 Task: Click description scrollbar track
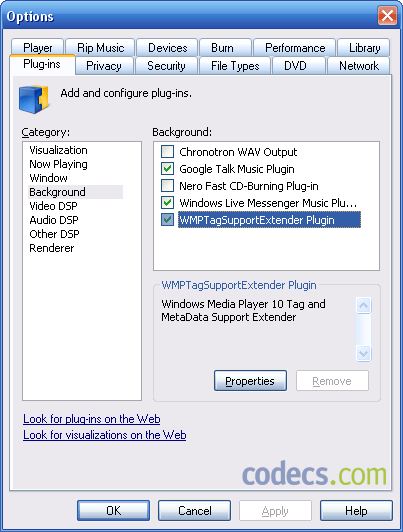(364, 329)
